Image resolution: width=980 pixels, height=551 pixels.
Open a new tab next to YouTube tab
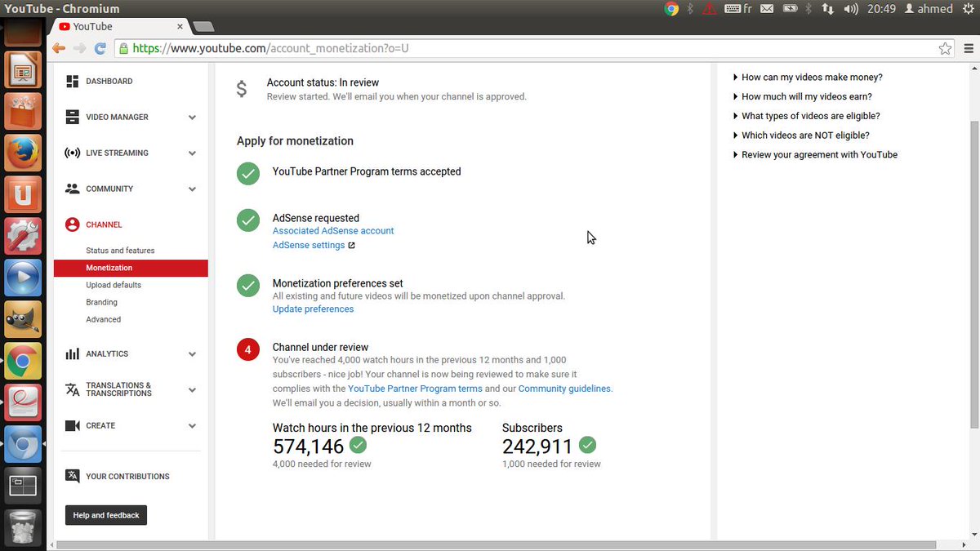(203, 27)
